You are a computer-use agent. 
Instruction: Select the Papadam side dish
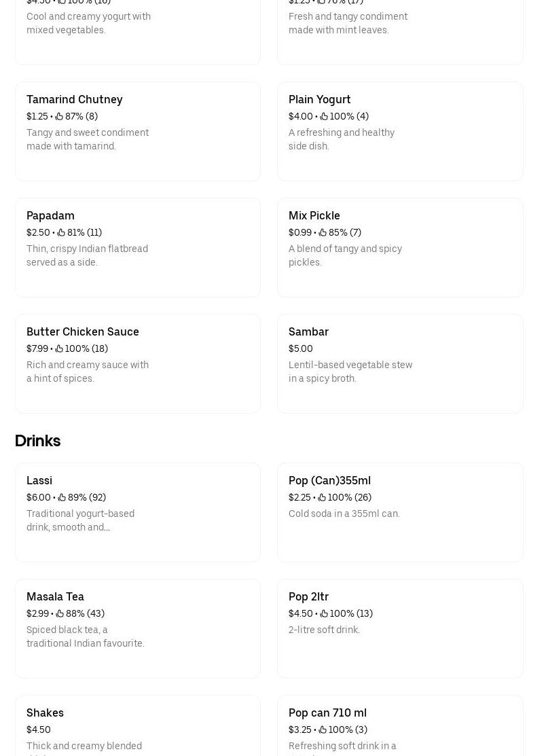(x=137, y=247)
